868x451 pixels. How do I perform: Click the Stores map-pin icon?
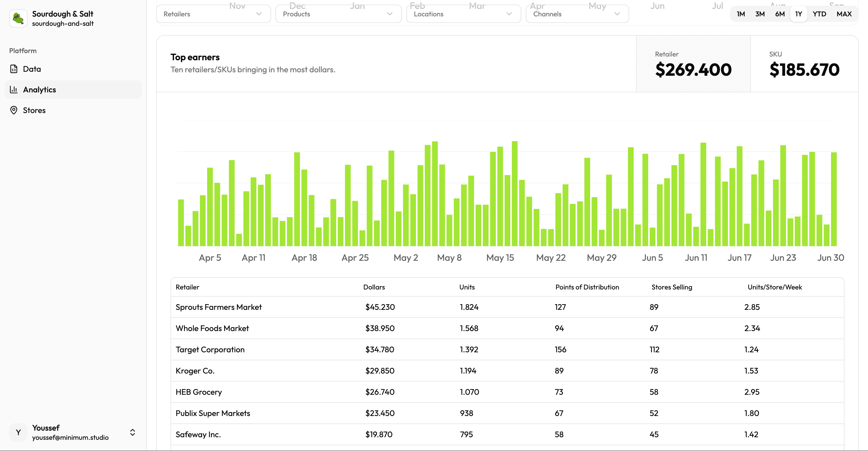14,110
